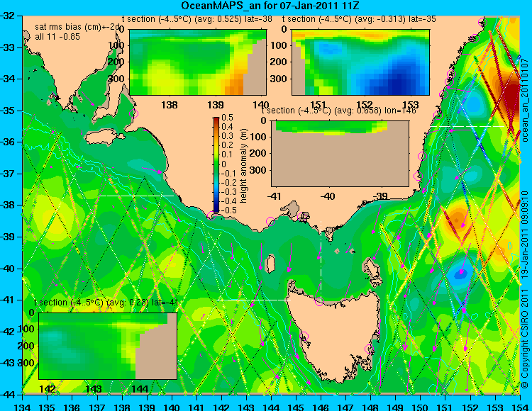Click the latitude -44 label on the left axis
Viewport: 532px width, 411px height.
[x=7, y=395]
